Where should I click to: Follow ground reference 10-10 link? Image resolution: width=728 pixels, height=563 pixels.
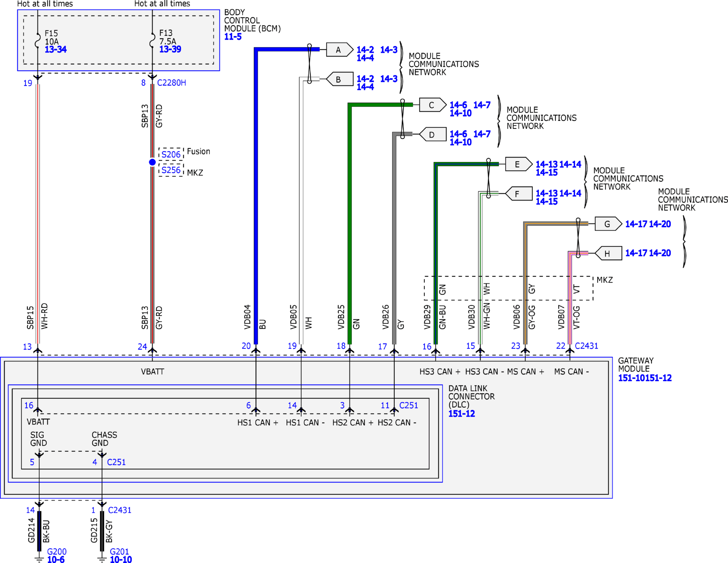[x=121, y=560]
